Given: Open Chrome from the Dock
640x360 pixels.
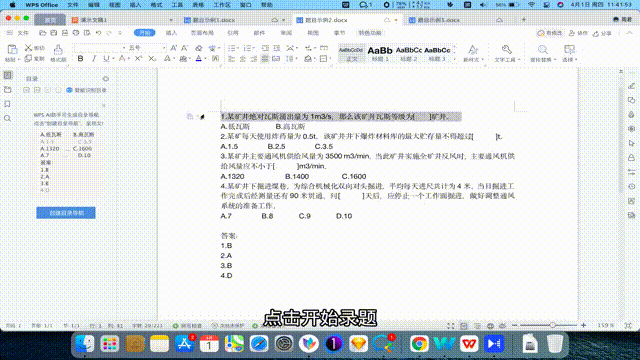Looking at the screenshot, I should pyautogui.click(x=419, y=344).
